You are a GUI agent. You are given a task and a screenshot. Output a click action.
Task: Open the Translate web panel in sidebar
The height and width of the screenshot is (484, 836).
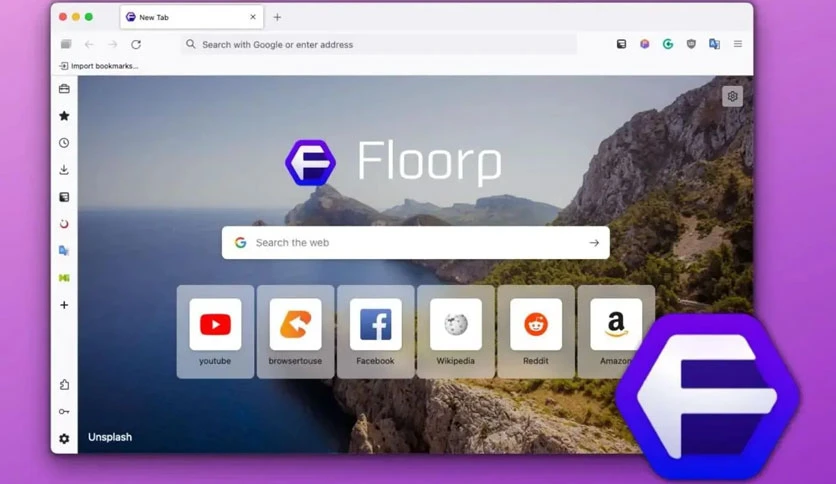[64, 251]
